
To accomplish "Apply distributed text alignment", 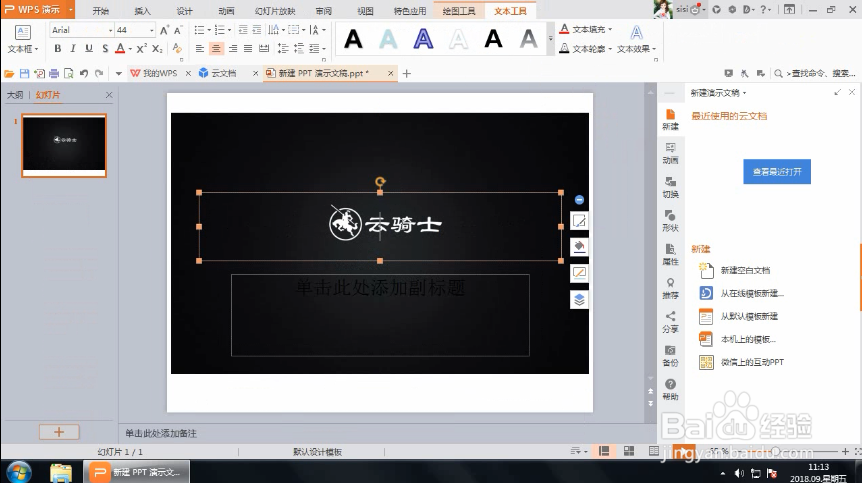I will point(264,49).
